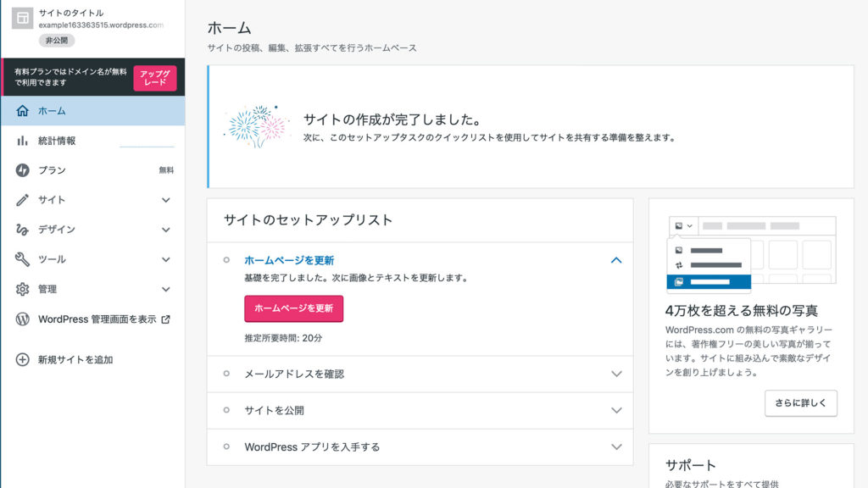Click plus icon beside 新規サイトを追加
Viewport: 868px width, 488px height.
pos(22,359)
